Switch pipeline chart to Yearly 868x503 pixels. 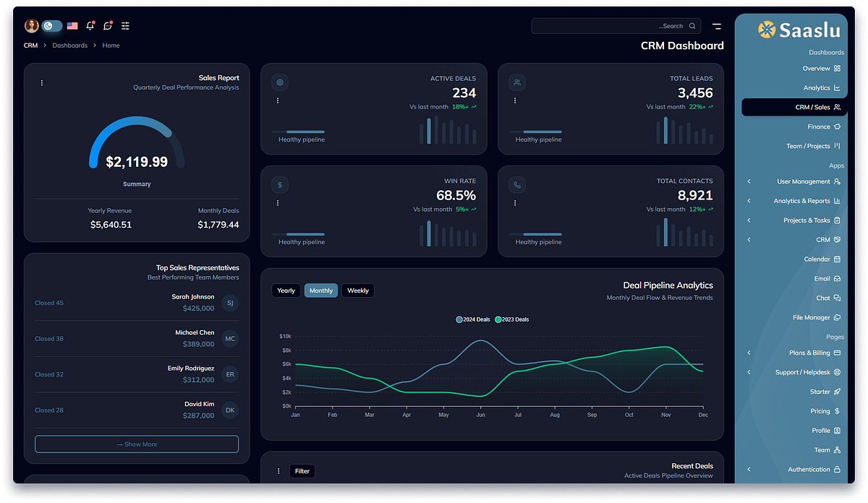coord(286,291)
